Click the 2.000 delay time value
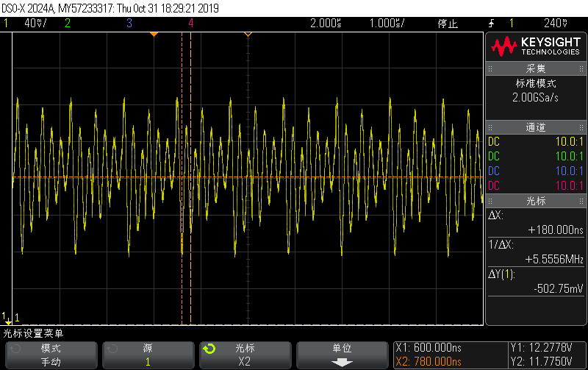588x370 pixels. (x=326, y=24)
